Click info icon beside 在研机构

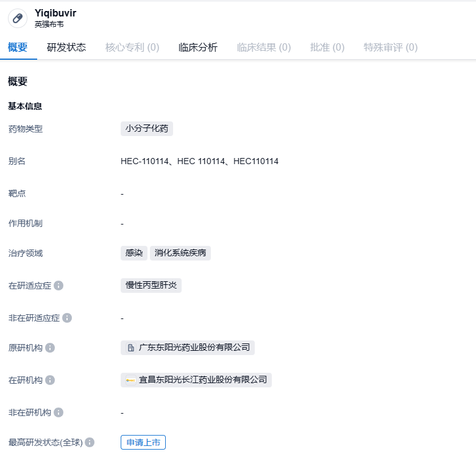(50, 380)
